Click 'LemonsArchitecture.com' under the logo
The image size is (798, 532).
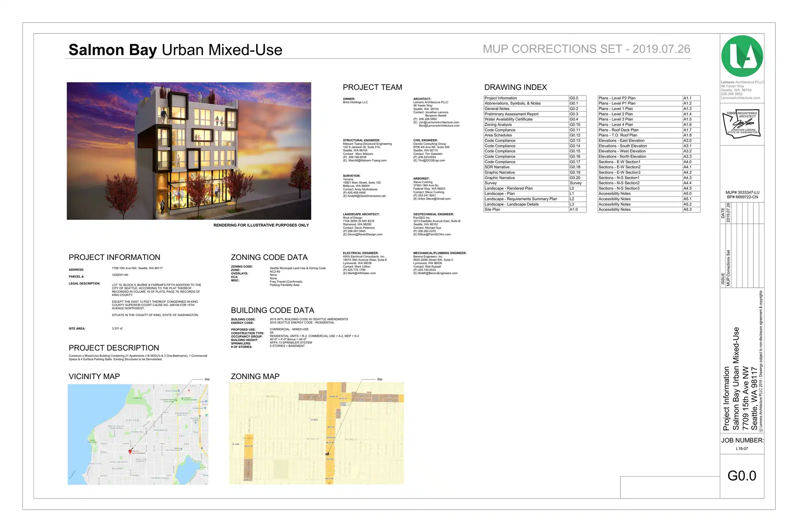(x=741, y=98)
